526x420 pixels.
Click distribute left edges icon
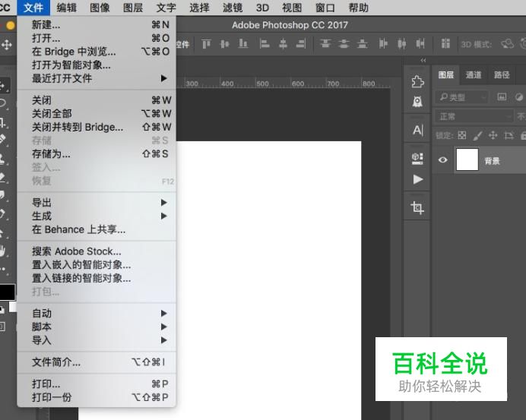click(383, 43)
